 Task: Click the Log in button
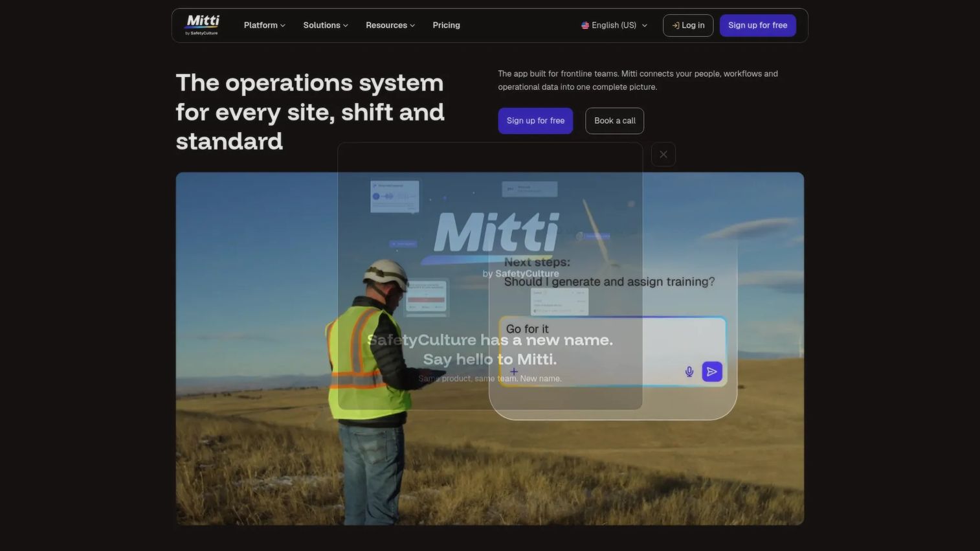pyautogui.click(x=688, y=25)
